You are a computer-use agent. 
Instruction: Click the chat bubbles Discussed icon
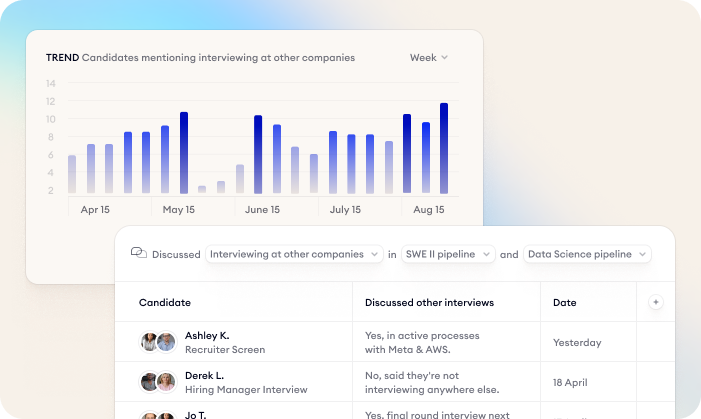139,254
